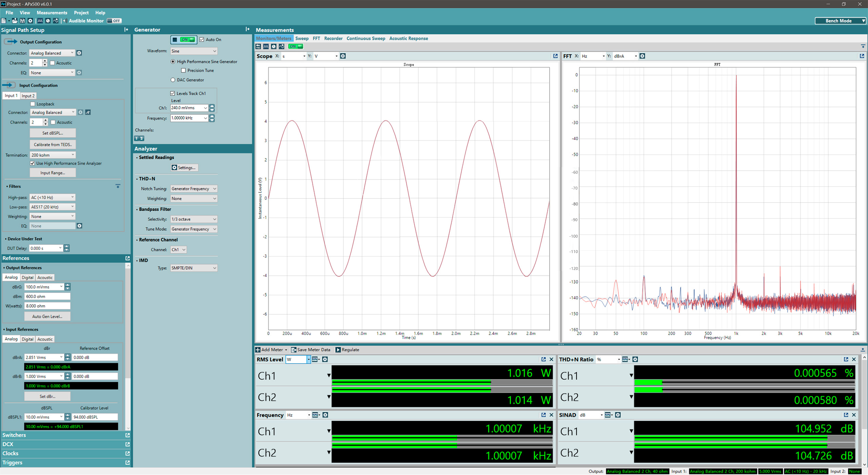Collapse the Signal Path Setup panel

[126, 30]
